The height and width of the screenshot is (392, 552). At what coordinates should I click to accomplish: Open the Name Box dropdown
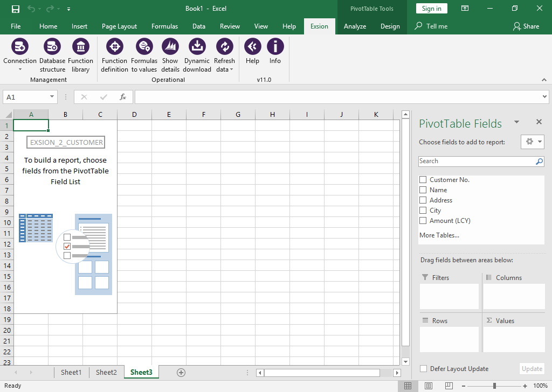pos(52,97)
